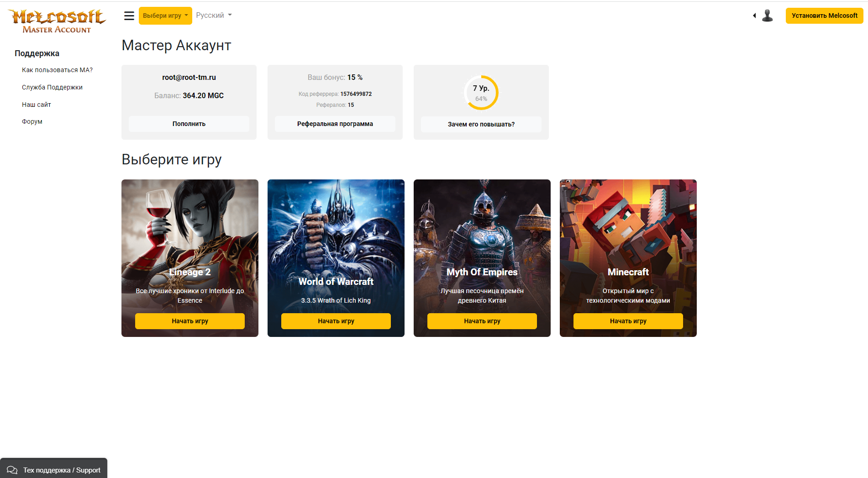Click the Пополнить balance button
Viewport: 868px width, 478px height.
(x=189, y=124)
